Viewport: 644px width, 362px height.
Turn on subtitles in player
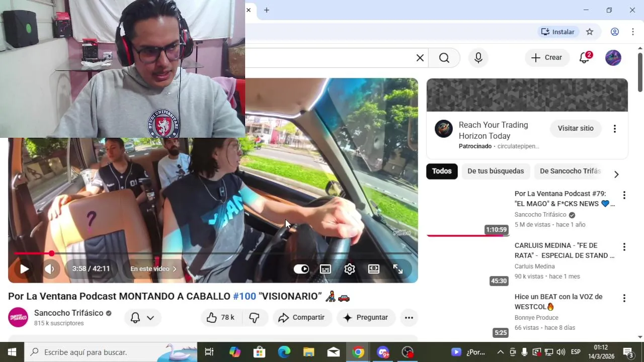326,269
